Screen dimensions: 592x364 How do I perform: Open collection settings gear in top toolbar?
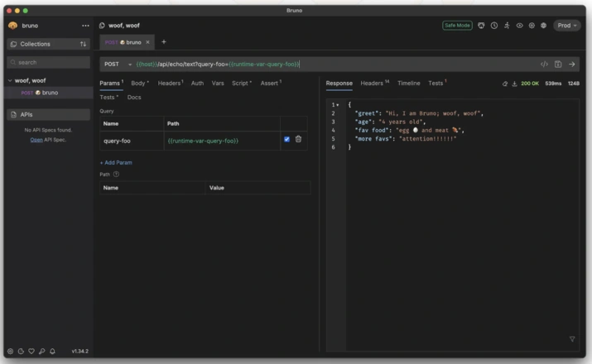pos(532,26)
